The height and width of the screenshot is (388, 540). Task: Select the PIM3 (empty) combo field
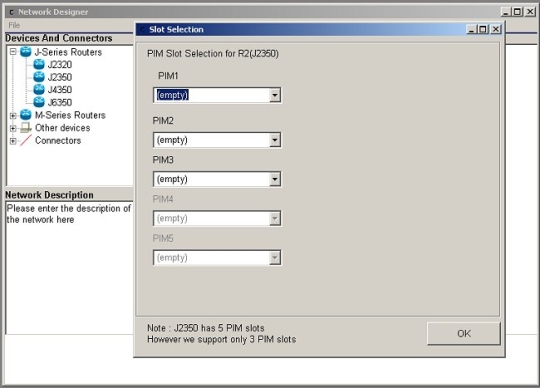point(217,179)
